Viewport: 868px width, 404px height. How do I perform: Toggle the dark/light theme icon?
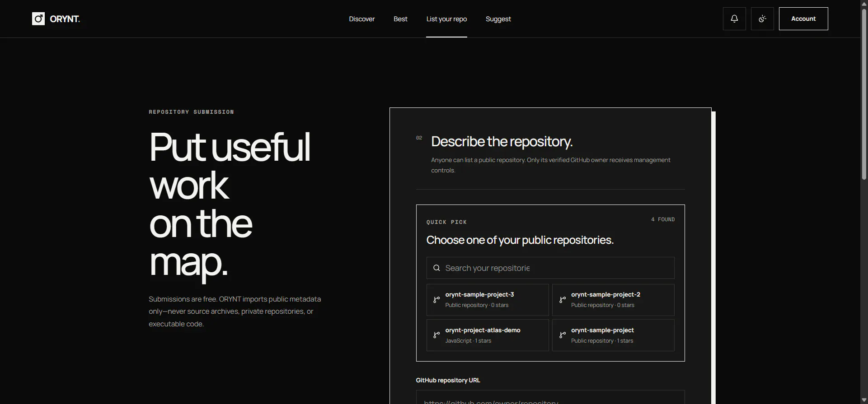tap(762, 19)
